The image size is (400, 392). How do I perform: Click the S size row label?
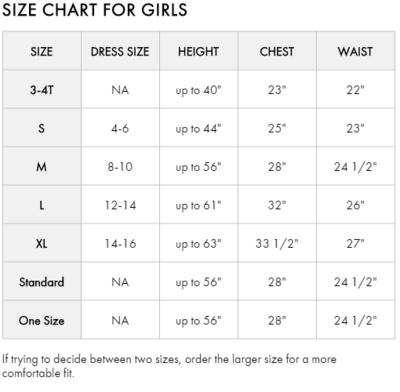(x=42, y=128)
